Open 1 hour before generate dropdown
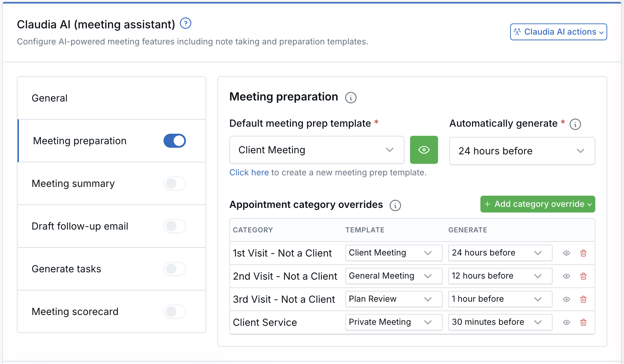The width and height of the screenshot is (624, 364). point(500,299)
